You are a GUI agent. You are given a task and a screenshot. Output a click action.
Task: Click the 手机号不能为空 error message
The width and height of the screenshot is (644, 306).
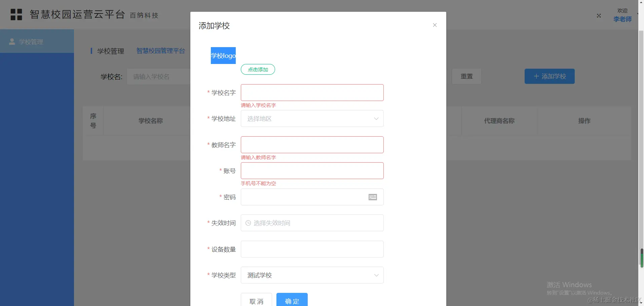click(258, 183)
